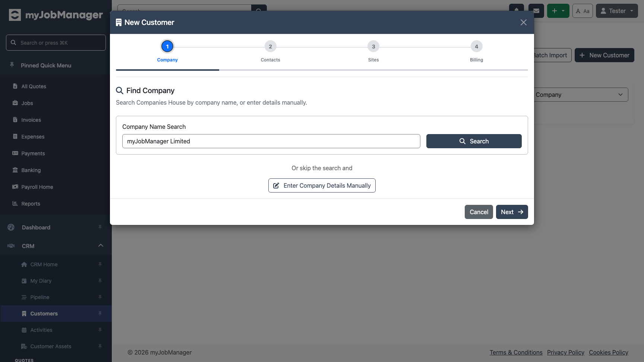This screenshot has height=362, width=644.
Task: Click the Activities calendar icon
Action: (x=24, y=330)
